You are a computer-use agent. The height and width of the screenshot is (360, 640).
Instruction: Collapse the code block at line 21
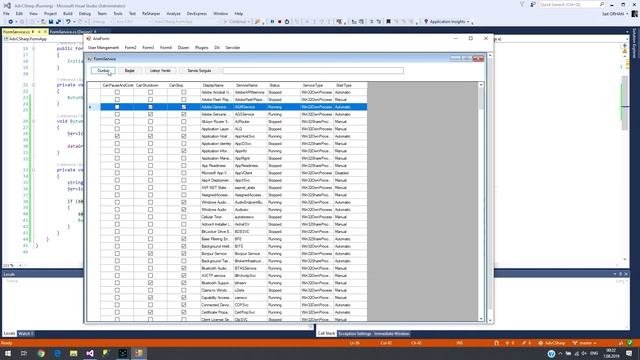(33, 85)
